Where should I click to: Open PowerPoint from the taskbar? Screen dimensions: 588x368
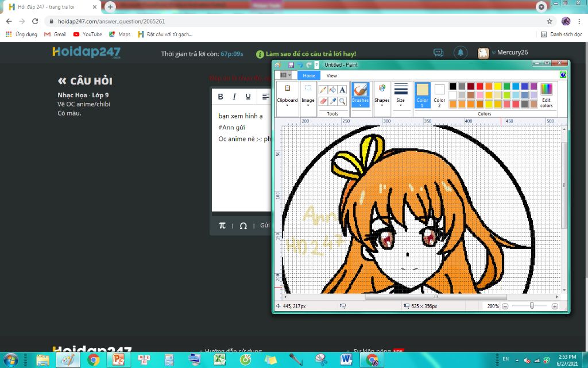118,360
